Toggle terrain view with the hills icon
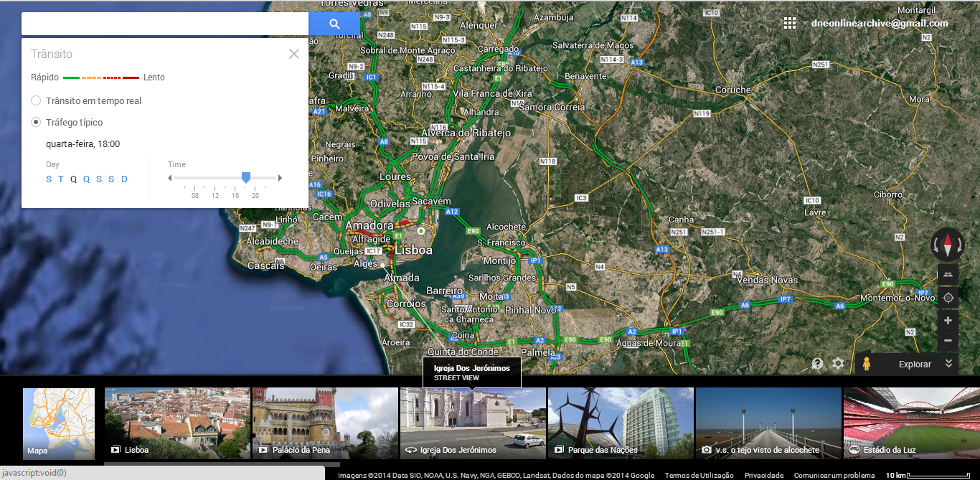The image size is (980, 480). point(948,274)
